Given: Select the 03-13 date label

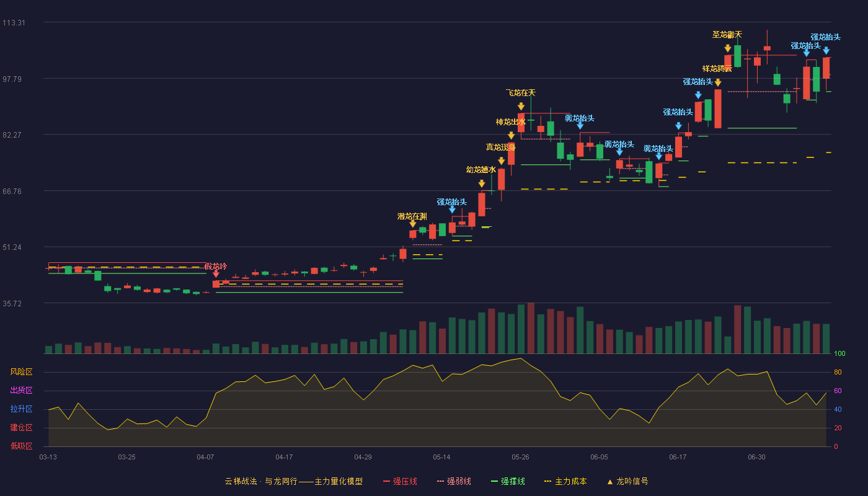Looking at the screenshot, I should pos(48,457).
